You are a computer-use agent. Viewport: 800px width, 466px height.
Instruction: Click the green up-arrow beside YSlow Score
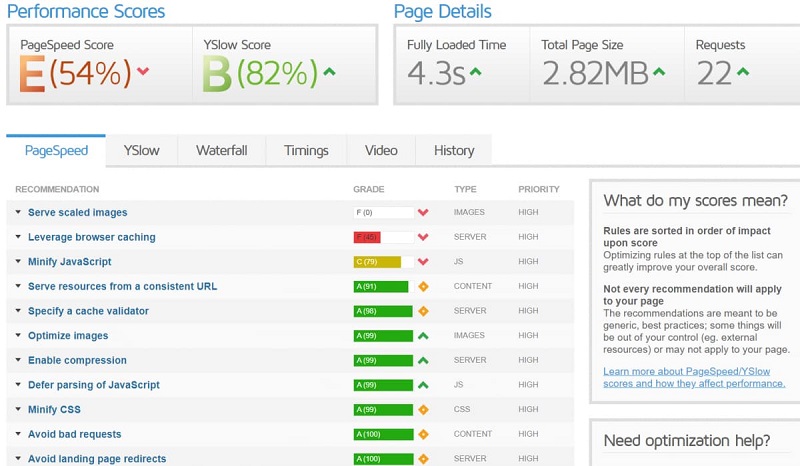330,71
